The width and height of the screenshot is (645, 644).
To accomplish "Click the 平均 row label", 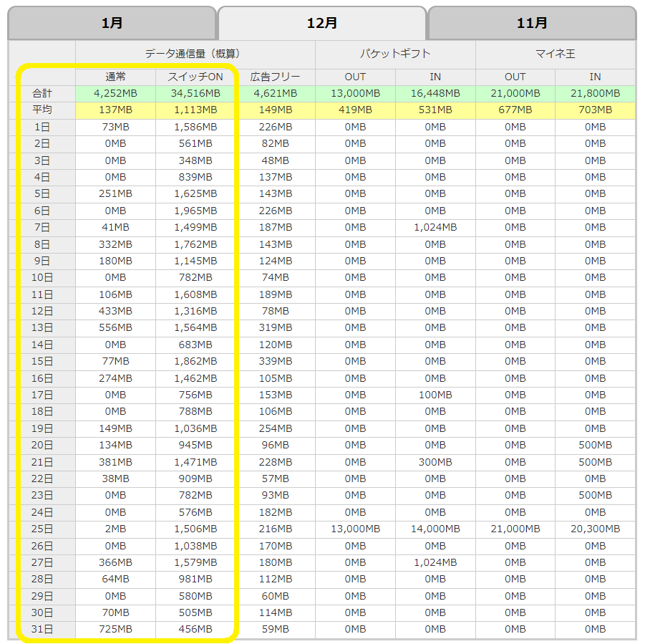I will pyautogui.click(x=42, y=110).
